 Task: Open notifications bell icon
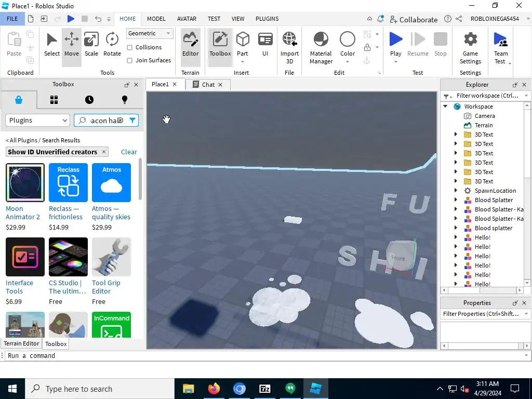(x=380, y=19)
